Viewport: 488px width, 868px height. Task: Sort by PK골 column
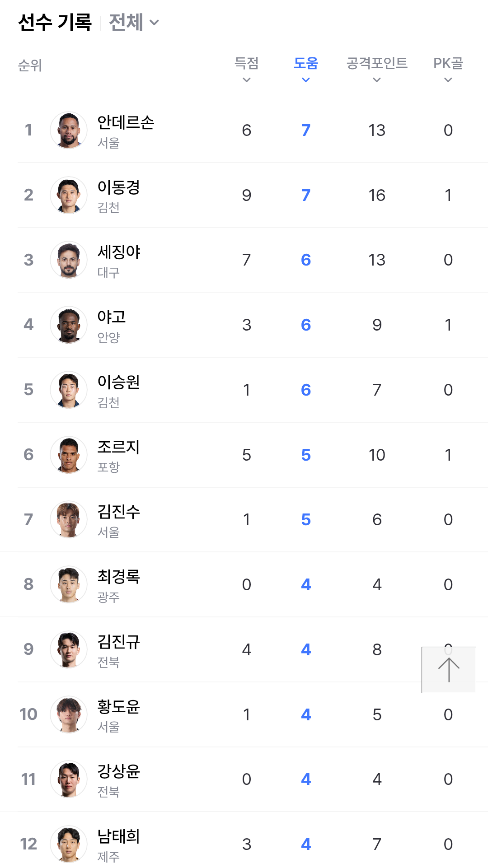point(448,69)
